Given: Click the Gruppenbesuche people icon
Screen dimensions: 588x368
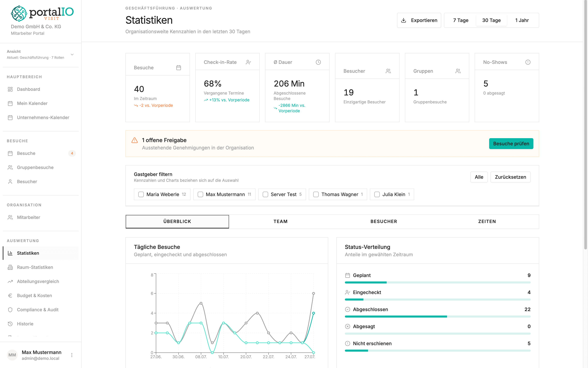Looking at the screenshot, I should pos(10,167).
